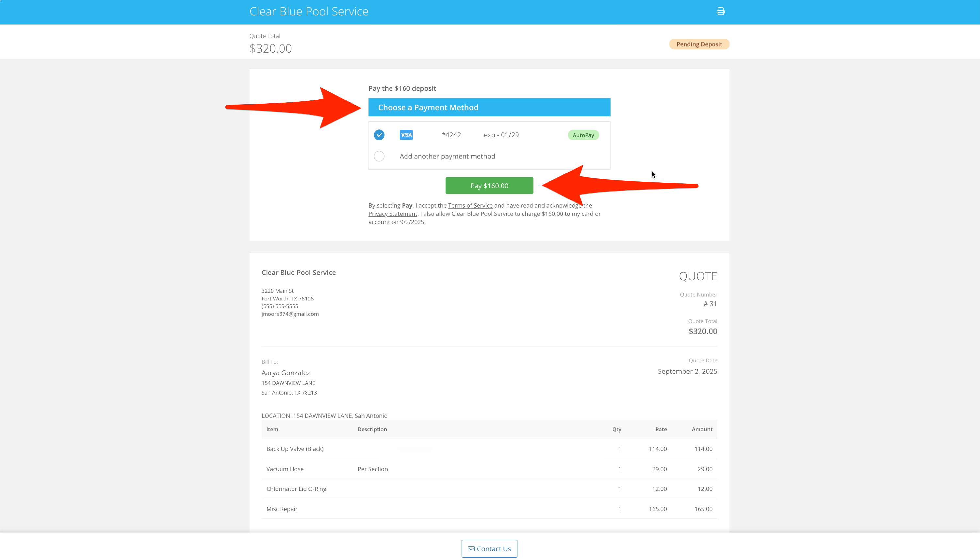Click the bold $320.00 under Quote Total

[703, 331]
